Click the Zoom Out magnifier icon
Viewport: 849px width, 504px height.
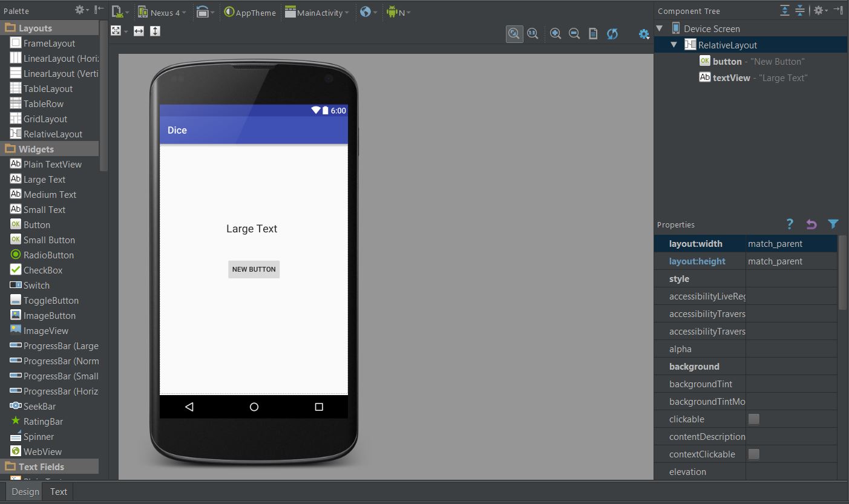tap(574, 34)
